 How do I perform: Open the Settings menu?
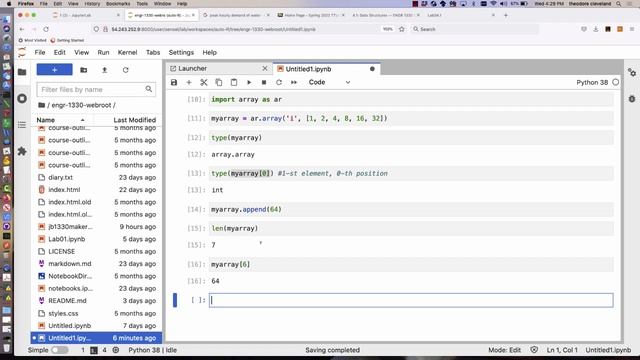pyautogui.click(x=181, y=52)
